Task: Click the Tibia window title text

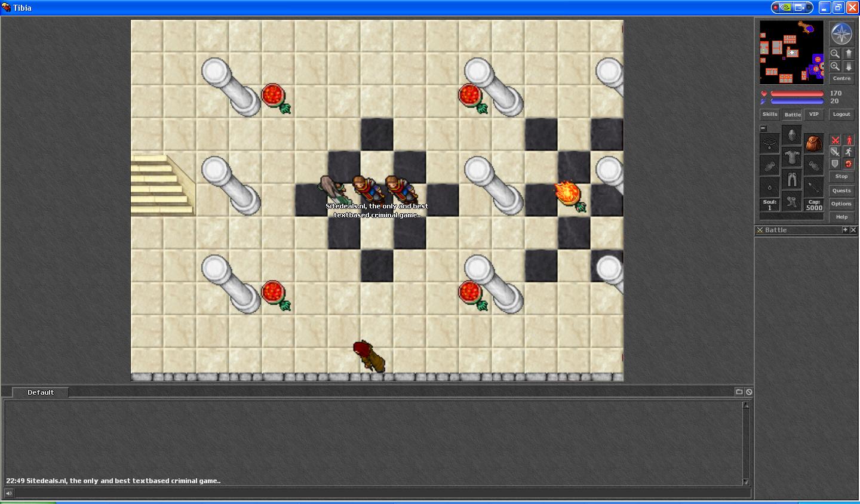Action: click(22, 8)
